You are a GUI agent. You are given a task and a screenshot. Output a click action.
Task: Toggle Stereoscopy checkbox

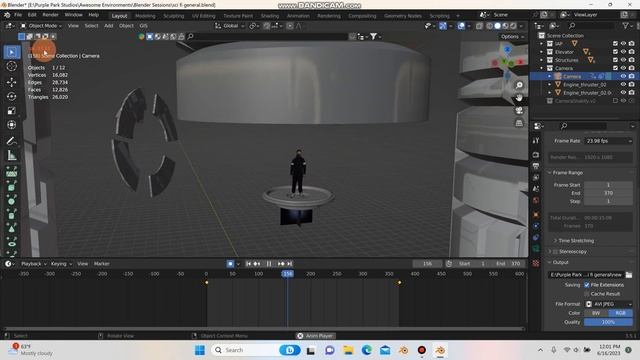point(555,251)
